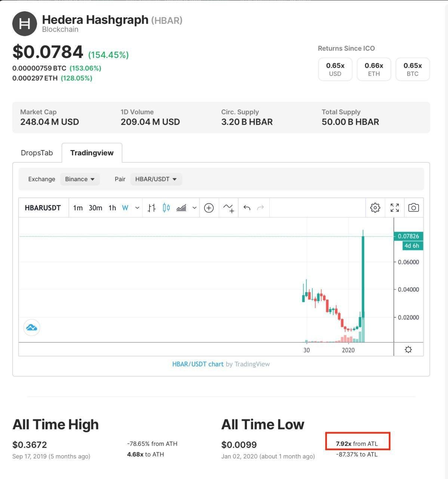Click the 30 label on time axis
Image resolution: width=448 pixels, height=479 pixels.
coord(307,350)
